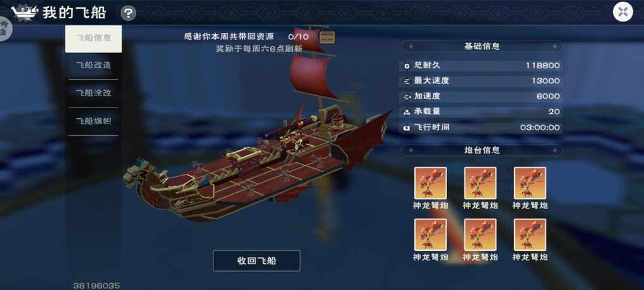Switch to the 飞船改造 tab

point(93,66)
